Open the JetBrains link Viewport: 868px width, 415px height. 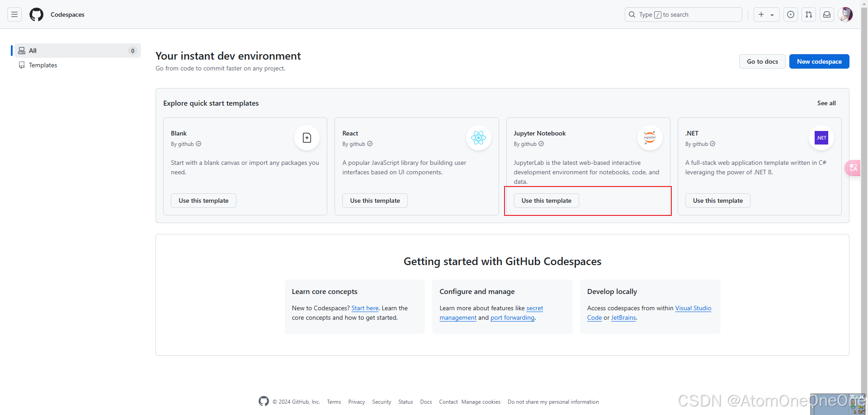click(x=623, y=317)
